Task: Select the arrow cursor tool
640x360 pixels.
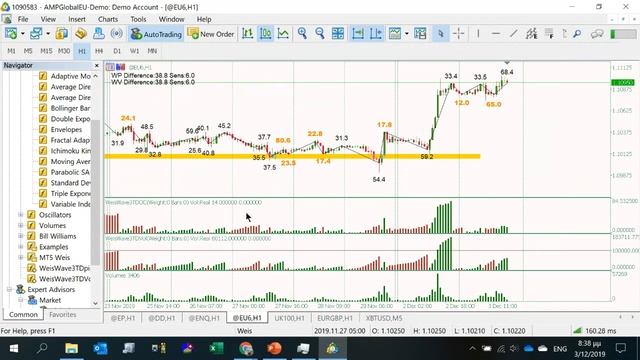Action: 440,34
